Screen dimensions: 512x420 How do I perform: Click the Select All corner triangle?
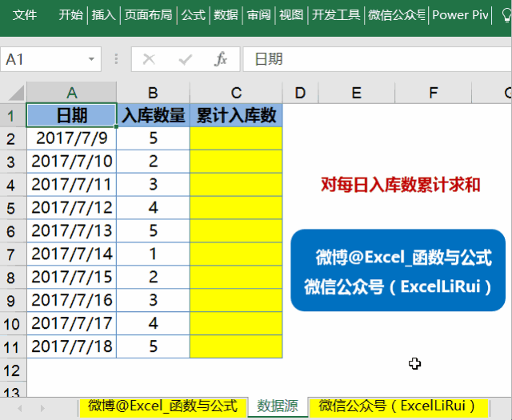tap(16, 93)
